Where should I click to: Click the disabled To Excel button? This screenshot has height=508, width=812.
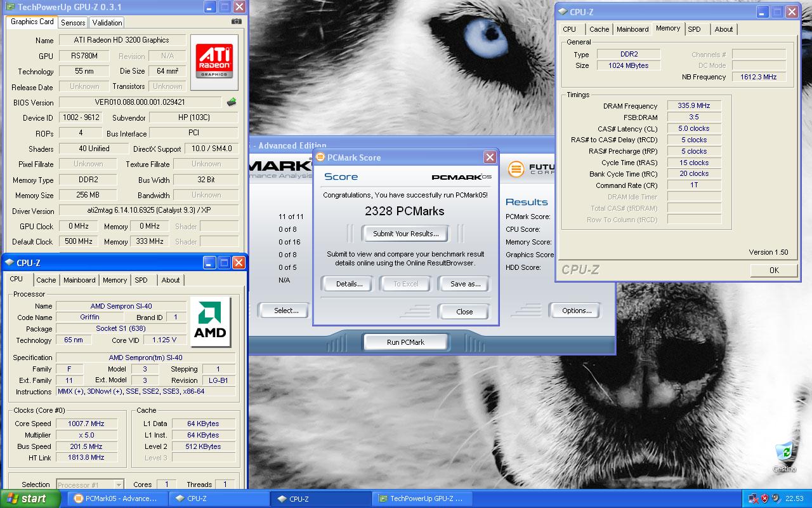pyautogui.click(x=405, y=284)
